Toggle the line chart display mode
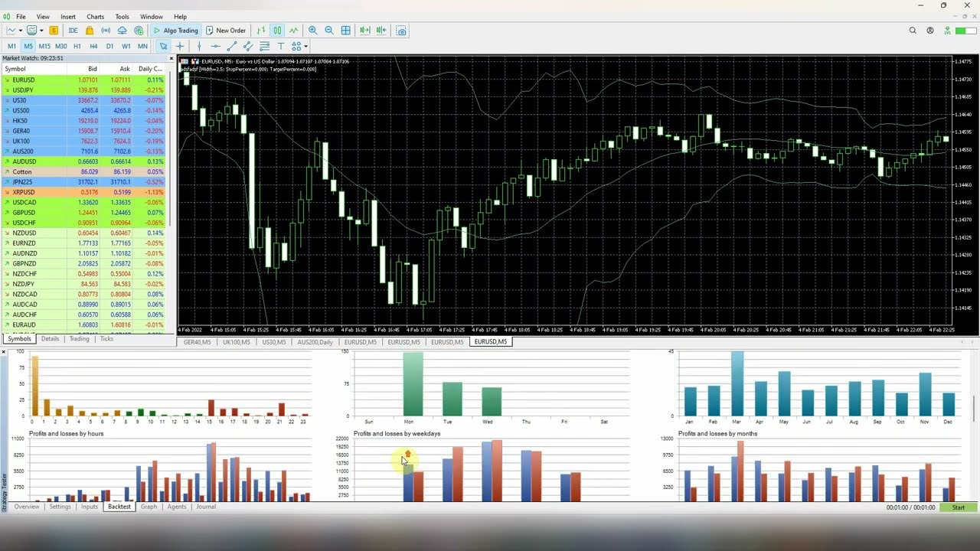 (293, 31)
